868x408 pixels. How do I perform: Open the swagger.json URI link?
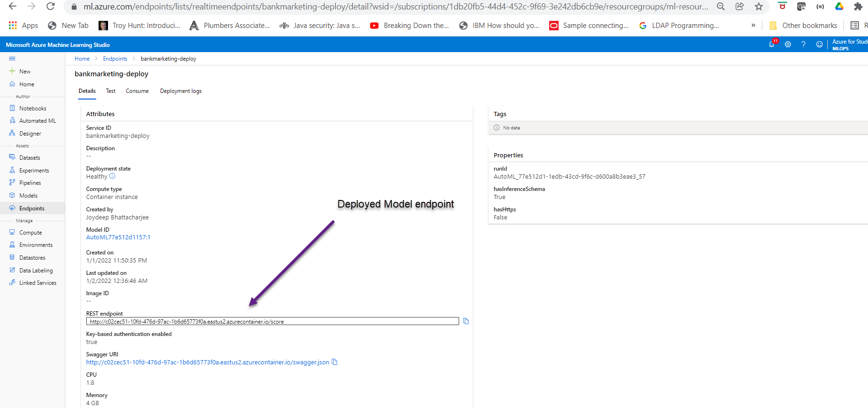pyautogui.click(x=208, y=362)
